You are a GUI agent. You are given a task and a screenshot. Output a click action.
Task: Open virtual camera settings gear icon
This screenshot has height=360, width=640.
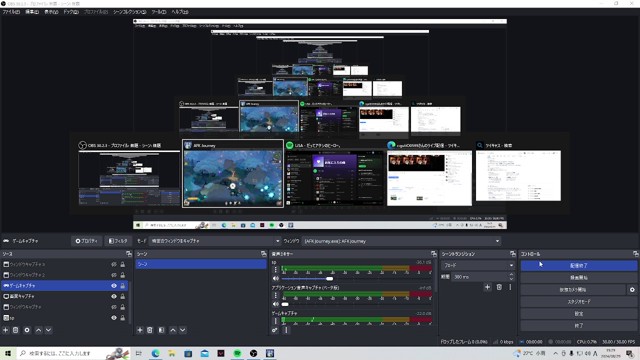pos(632,289)
